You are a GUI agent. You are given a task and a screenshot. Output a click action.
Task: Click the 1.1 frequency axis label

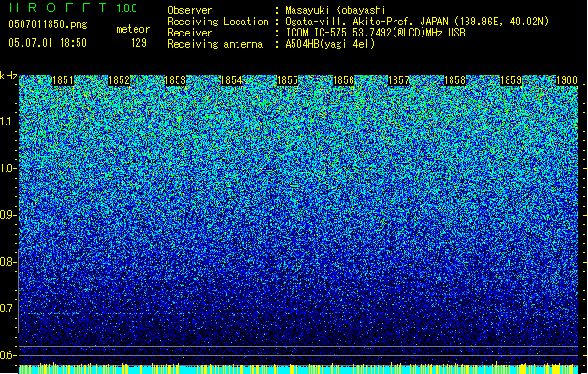pos(8,122)
